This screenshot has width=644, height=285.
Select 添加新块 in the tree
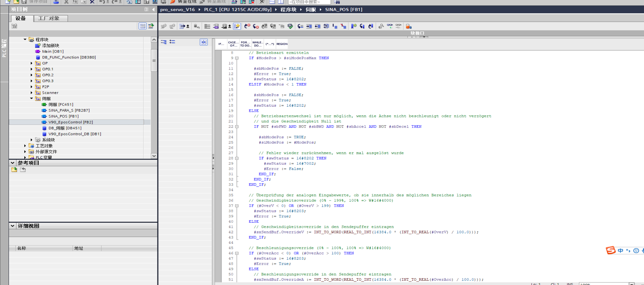point(50,45)
